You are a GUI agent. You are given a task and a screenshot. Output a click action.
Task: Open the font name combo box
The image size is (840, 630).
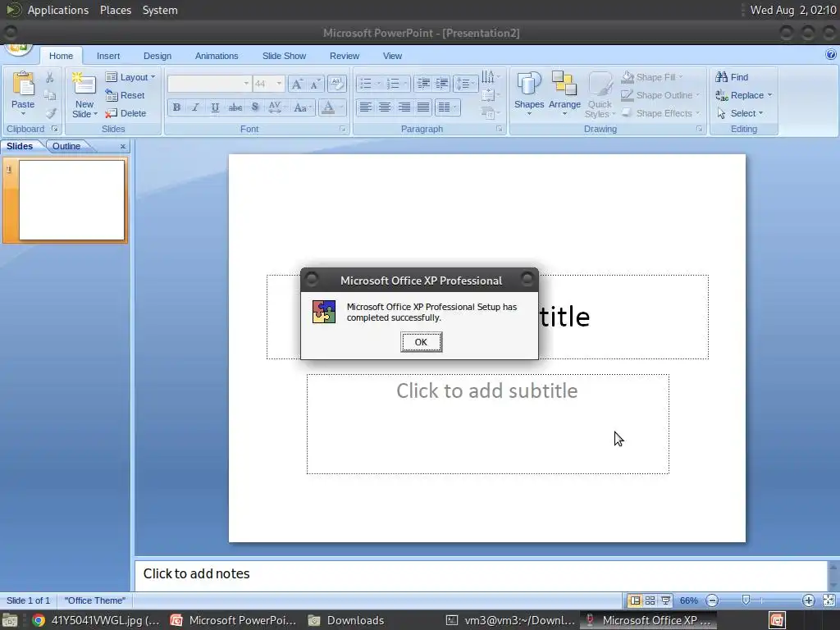click(209, 84)
